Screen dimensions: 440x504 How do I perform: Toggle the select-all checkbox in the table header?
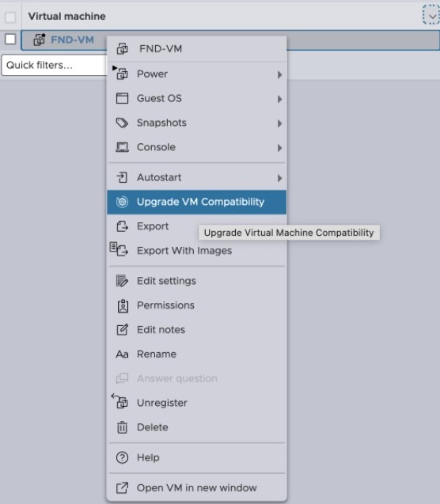pos(10,17)
